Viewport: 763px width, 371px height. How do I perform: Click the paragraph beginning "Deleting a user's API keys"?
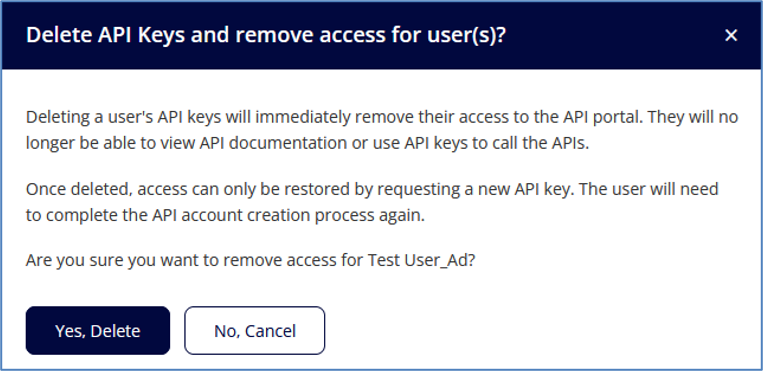tap(382, 131)
